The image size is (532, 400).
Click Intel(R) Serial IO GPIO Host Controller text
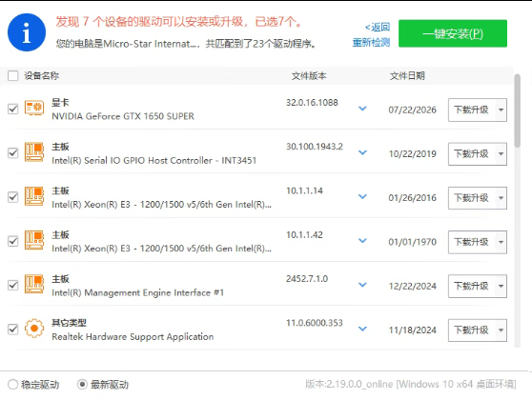[154, 160]
